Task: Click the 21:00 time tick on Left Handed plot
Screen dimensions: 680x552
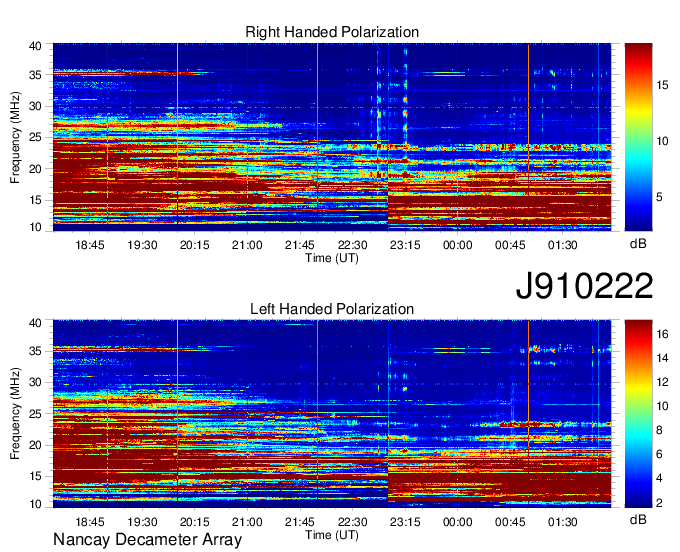Action: click(x=247, y=522)
